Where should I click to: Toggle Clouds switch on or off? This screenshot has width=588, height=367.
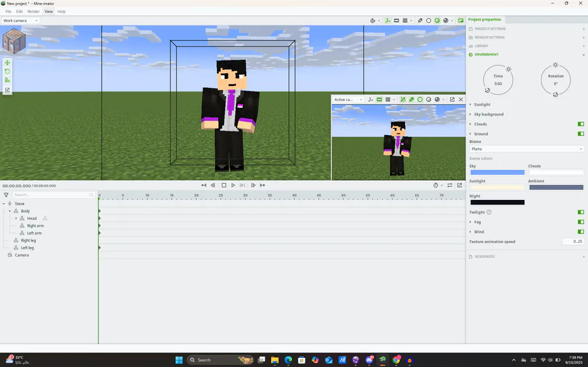(581, 124)
